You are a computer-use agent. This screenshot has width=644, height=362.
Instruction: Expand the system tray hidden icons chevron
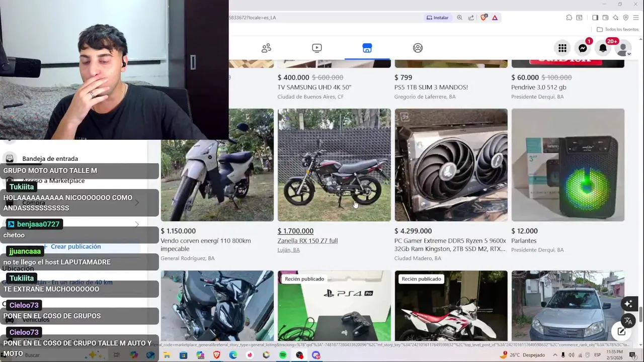[x=555, y=355]
